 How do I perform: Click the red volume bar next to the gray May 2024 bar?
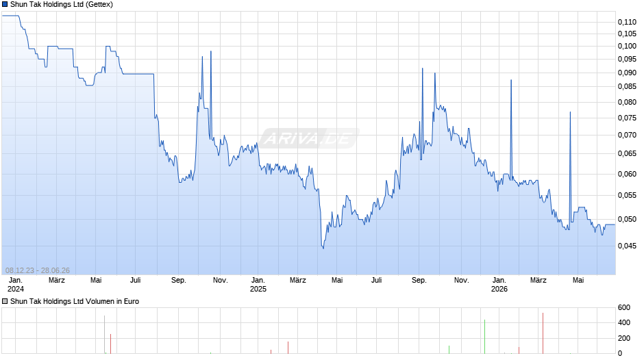point(110,344)
